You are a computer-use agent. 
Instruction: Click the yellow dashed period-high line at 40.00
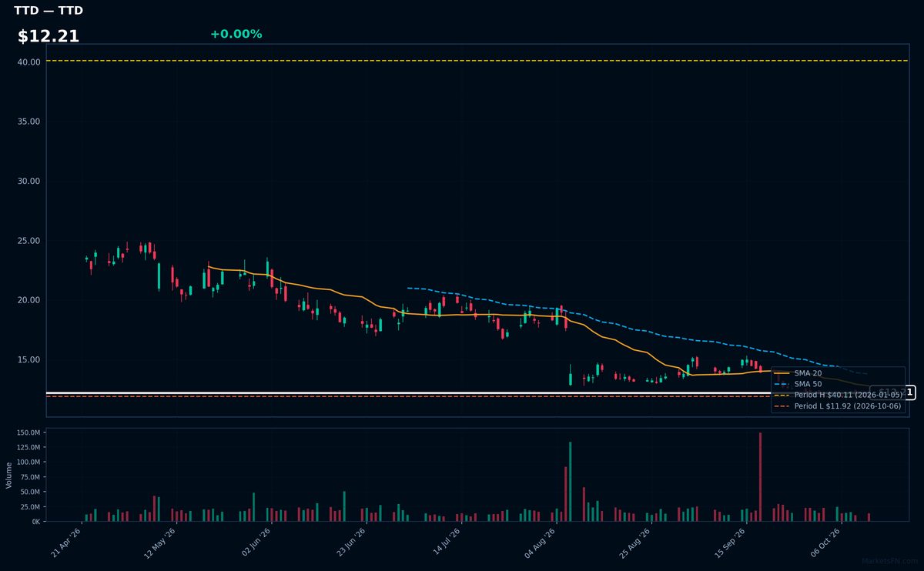click(477, 60)
